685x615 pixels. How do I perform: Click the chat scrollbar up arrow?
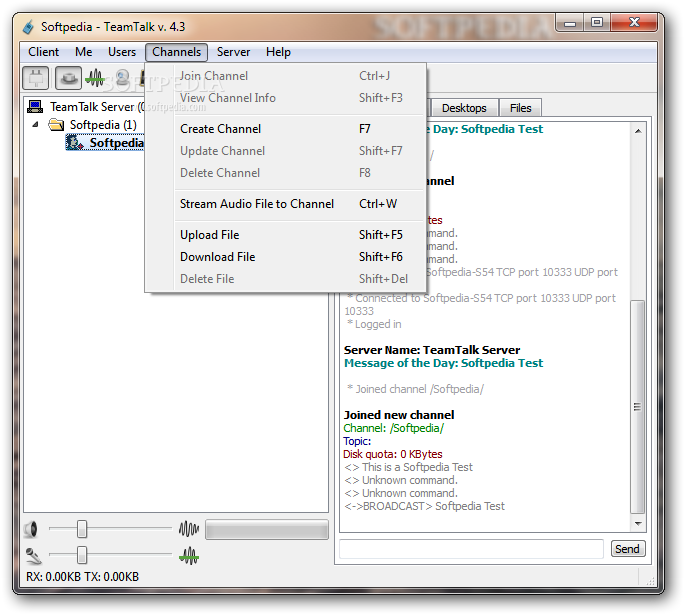point(638,131)
